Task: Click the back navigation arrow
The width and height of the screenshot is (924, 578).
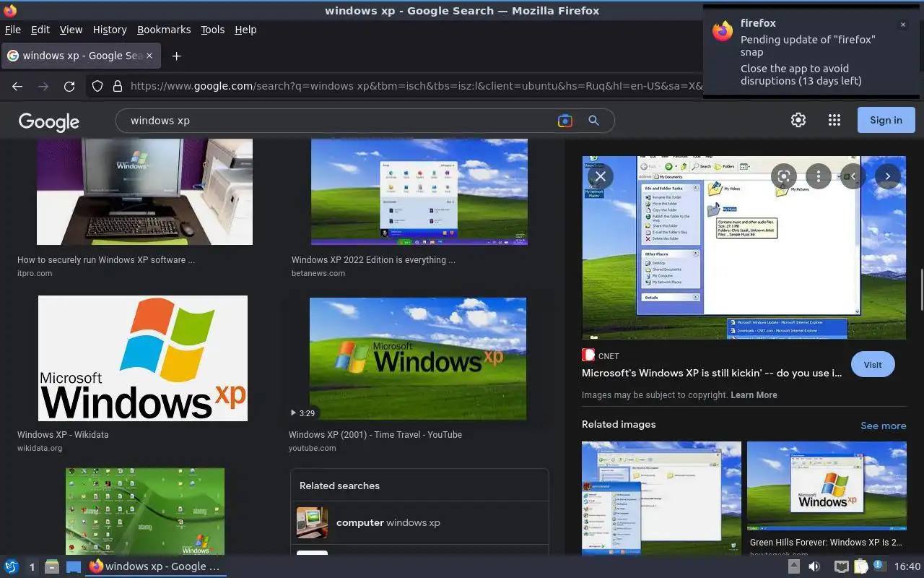Action: 17,87
